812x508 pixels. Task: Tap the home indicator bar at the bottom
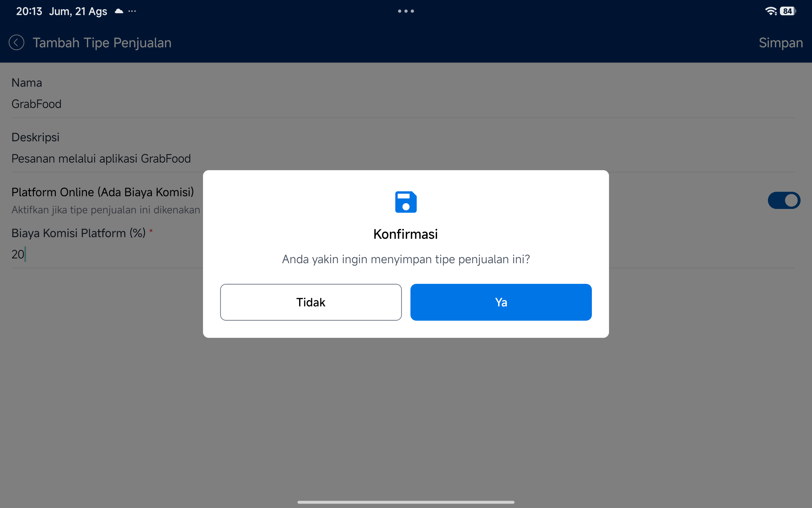click(x=406, y=502)
